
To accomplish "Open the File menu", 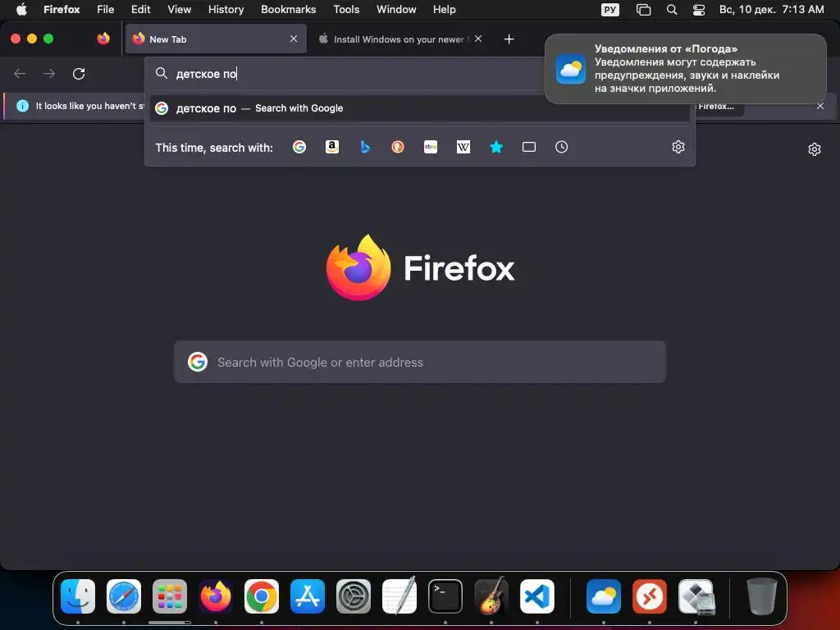I will click(x=105, y=9).
